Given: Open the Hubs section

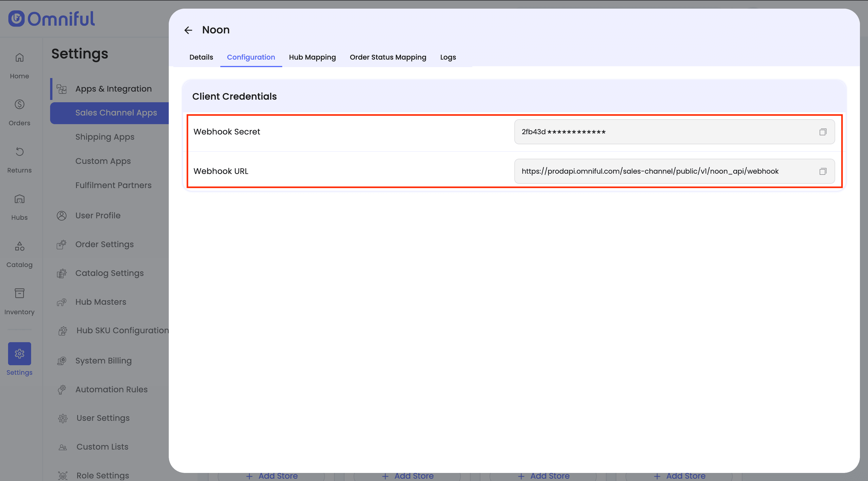Looking at the screenshot, I should 20,207.
